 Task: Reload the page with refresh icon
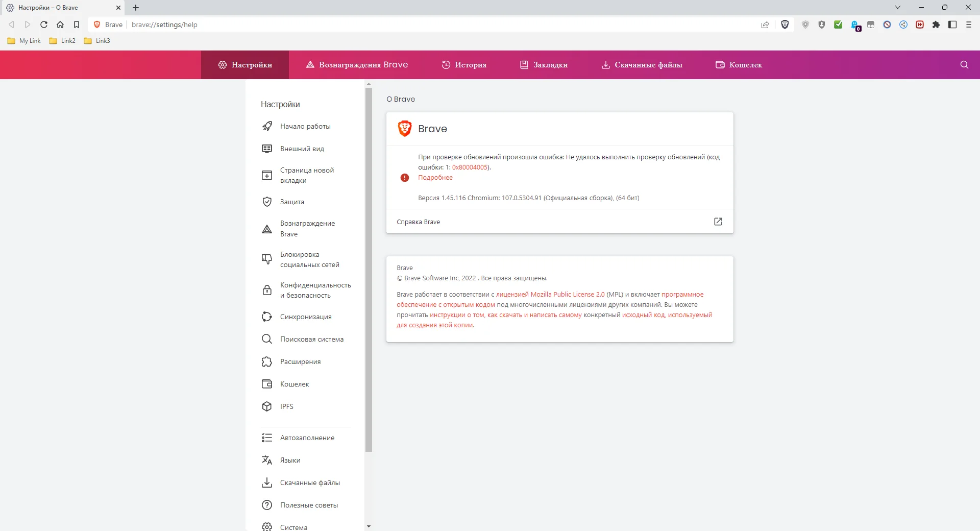[x=44, y=25]
